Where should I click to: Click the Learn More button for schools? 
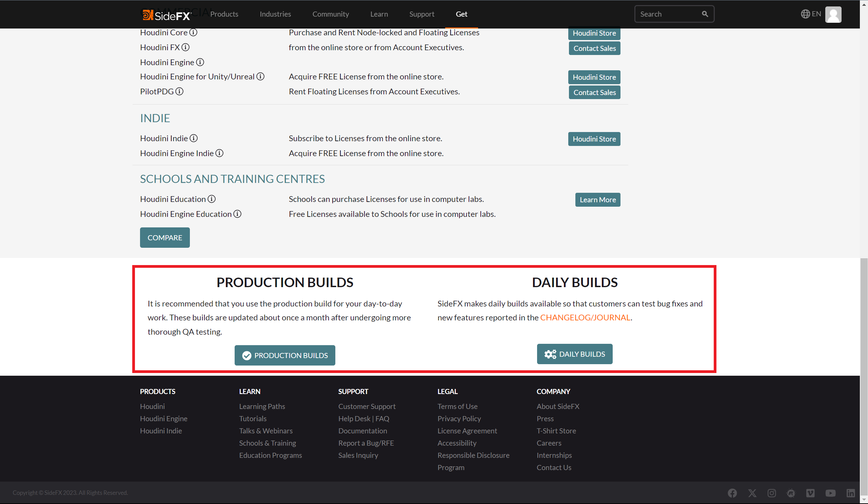pyautogui.click(x=598, y=200)
